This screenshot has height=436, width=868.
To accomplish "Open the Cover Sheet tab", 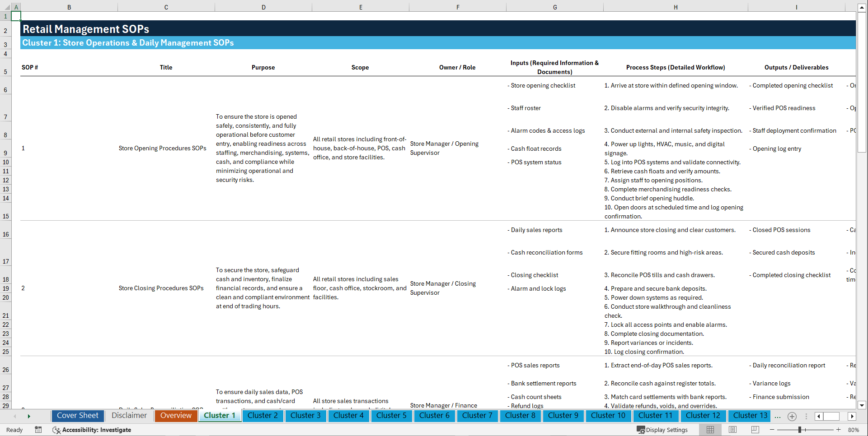I will (x=78, y=416).
